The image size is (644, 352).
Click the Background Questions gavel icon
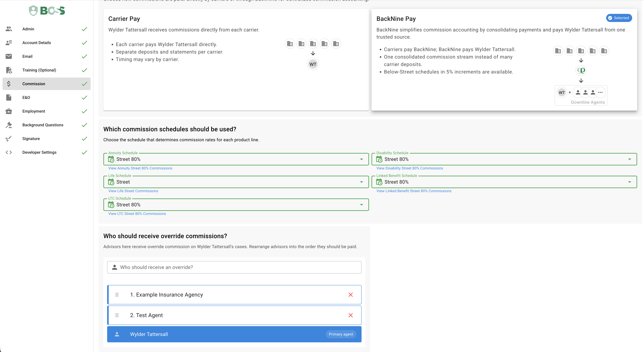[x=9, y=125]
